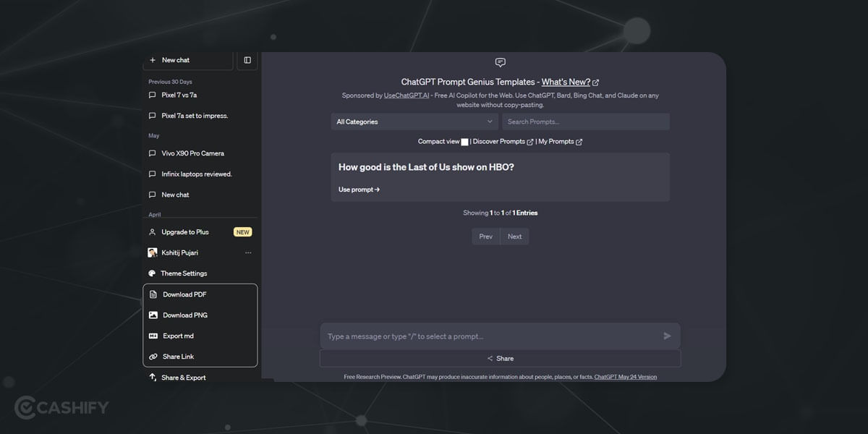The height and width of the screenshot is (434, 868).
Task: Click Share & Export upload arrow icon
Action: pyautogui.click(x=153, y=378)
